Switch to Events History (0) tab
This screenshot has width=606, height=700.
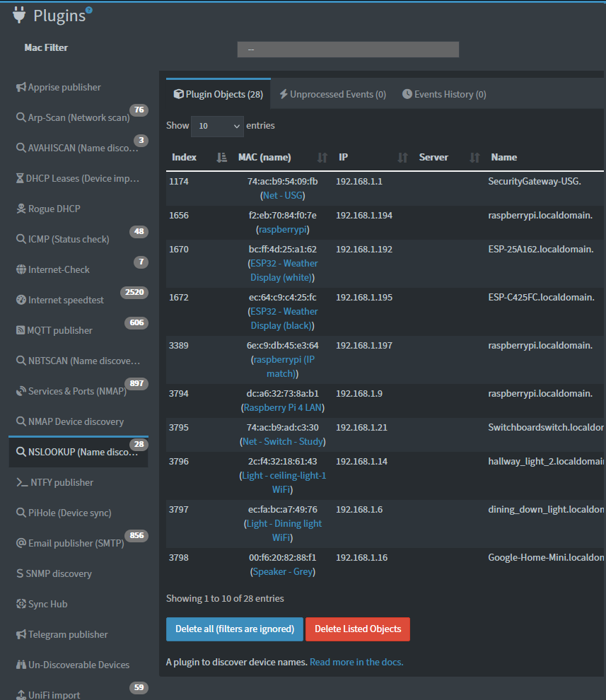(444, 94)
